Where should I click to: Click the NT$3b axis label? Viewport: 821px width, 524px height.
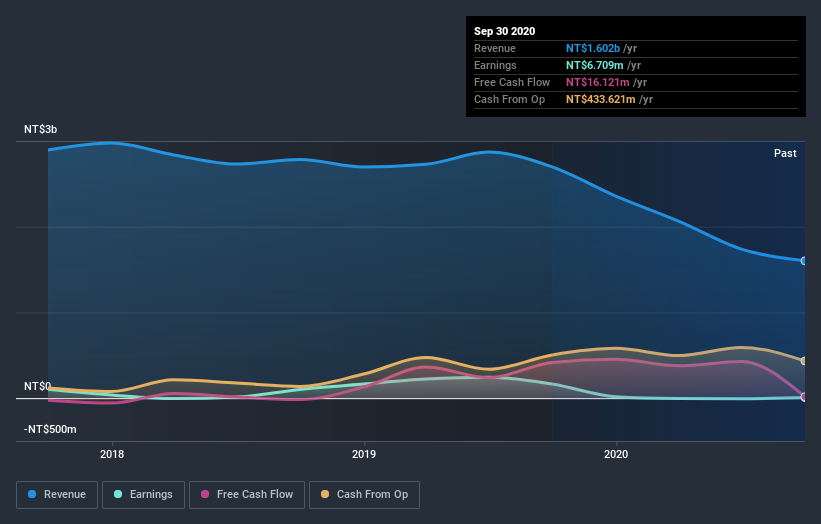[x=40, y=129]
